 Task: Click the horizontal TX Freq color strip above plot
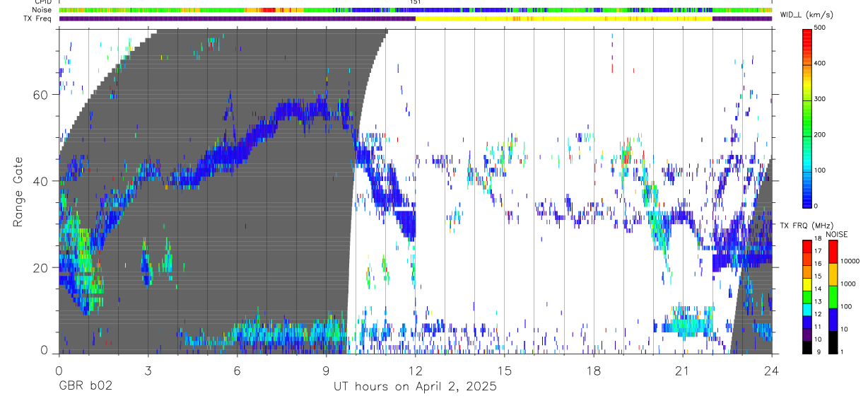click(x=416, y=18)
